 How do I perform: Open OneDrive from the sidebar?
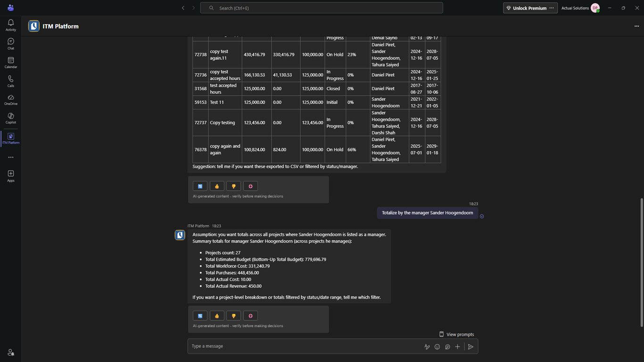point(10,99)
